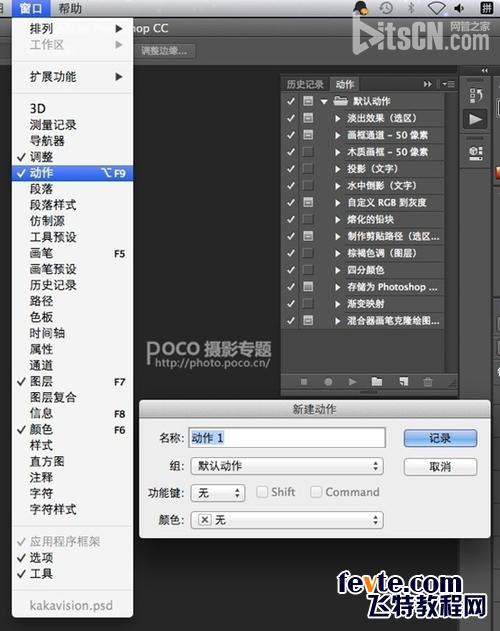
Task: Enable the Shift checkbox in 新建动作 dialog
Action: pos(262,492)
